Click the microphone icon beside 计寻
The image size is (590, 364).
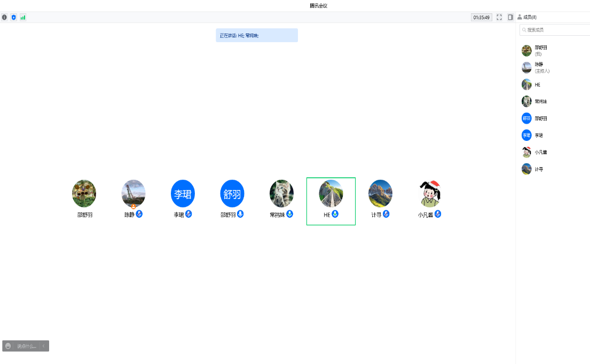(x=386, y=214)
